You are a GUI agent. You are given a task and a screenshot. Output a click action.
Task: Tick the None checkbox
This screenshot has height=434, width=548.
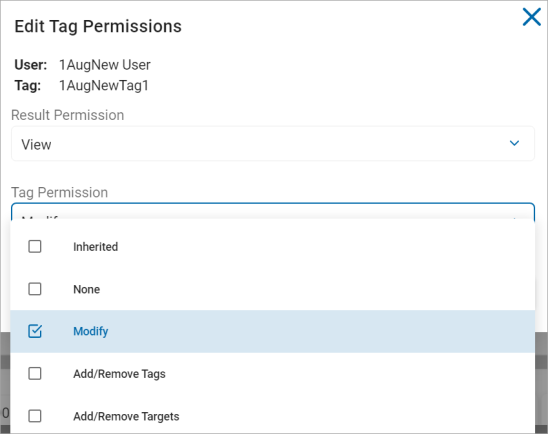(35, 289)
